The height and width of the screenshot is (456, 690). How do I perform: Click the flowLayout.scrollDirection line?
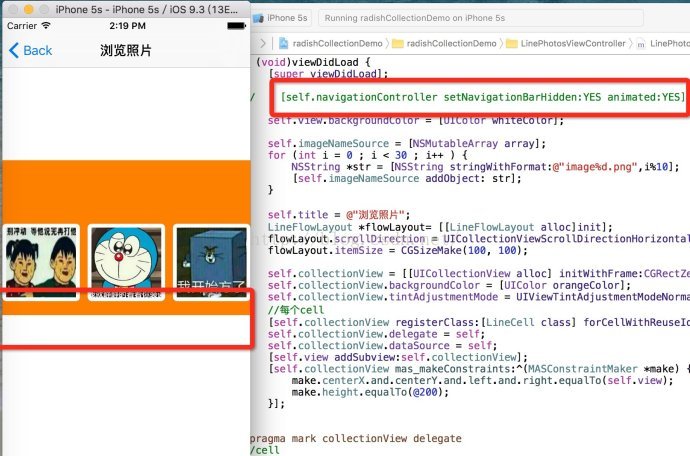click(x=479, y=239)
